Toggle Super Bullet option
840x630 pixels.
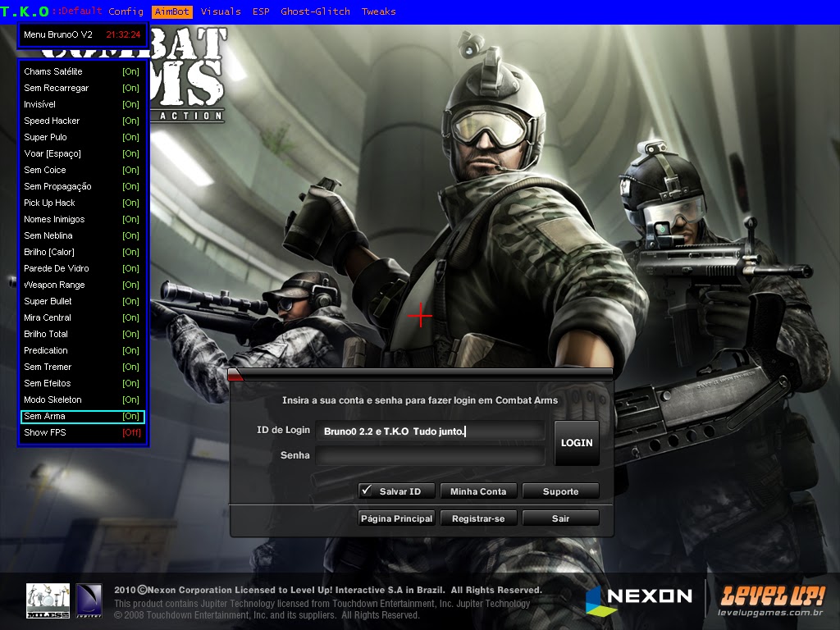pyautogui.click(x=82, y=301)
